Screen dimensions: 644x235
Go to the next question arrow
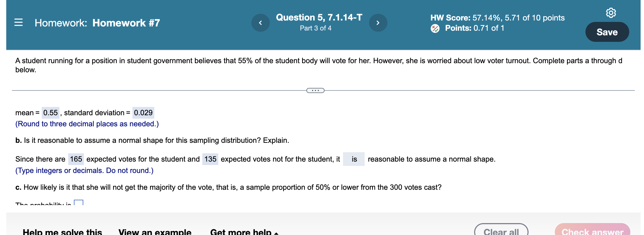tap(378, 23)
